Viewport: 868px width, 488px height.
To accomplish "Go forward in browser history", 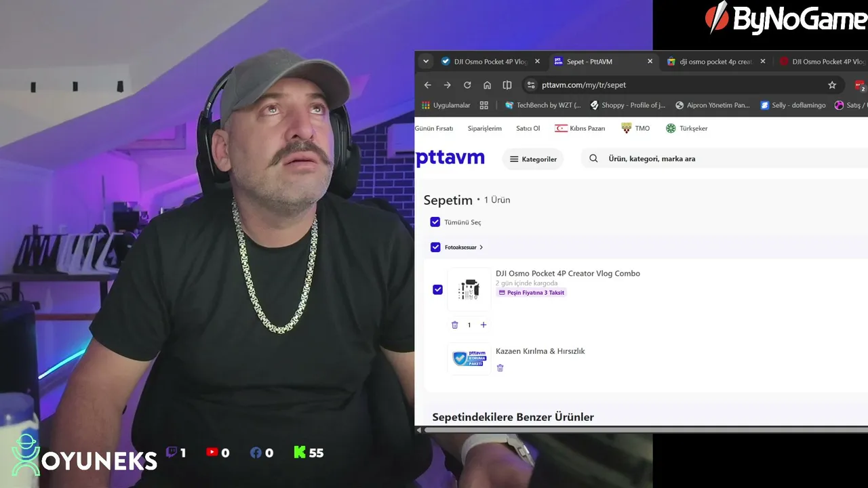I will pyautogui.click(x=447, y=85).
